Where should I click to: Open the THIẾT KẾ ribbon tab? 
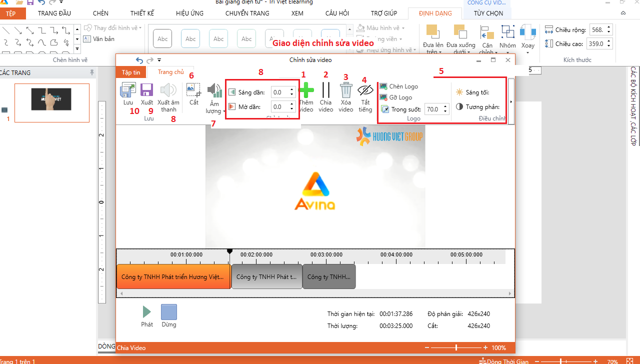pyautogui.click(x=142, y=13)
